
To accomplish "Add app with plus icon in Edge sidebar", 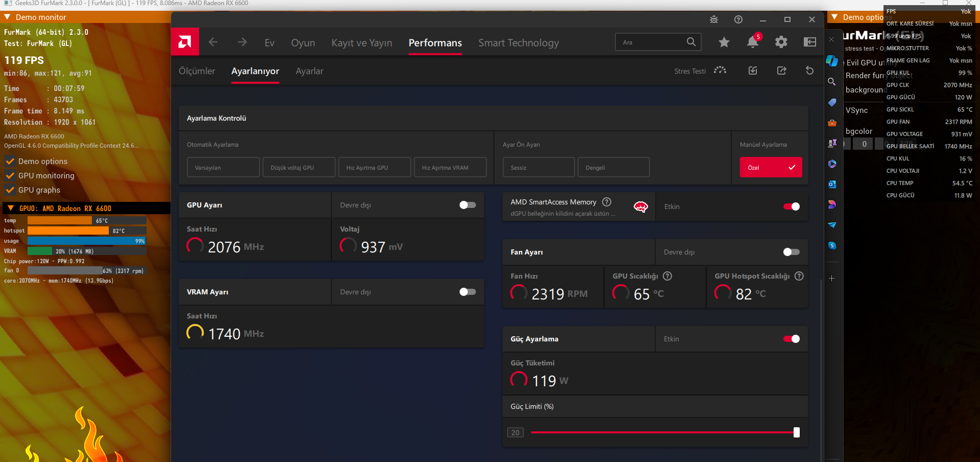I will point(832,279).
